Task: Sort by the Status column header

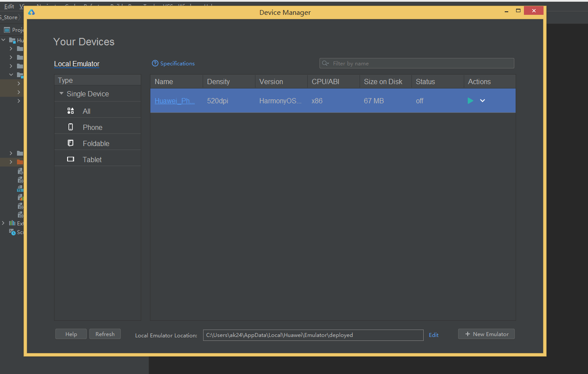Action: (x=438, y=82)
